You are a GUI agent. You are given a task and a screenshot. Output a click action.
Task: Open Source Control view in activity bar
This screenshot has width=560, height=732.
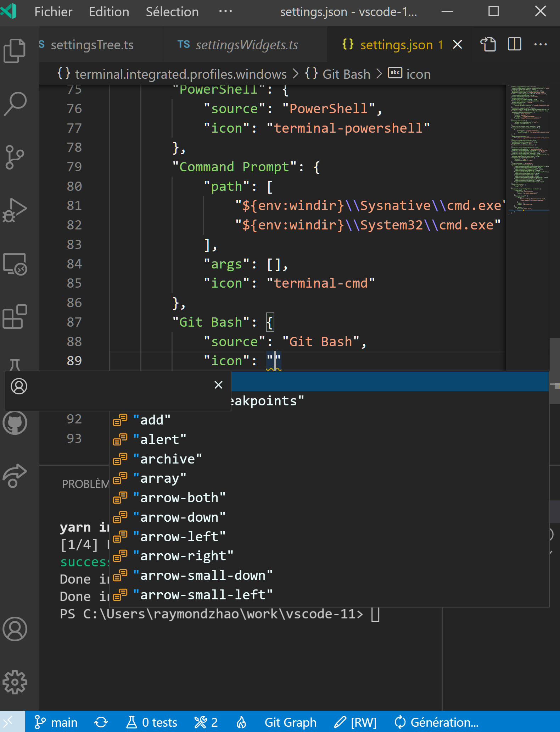tap(15, 157)
